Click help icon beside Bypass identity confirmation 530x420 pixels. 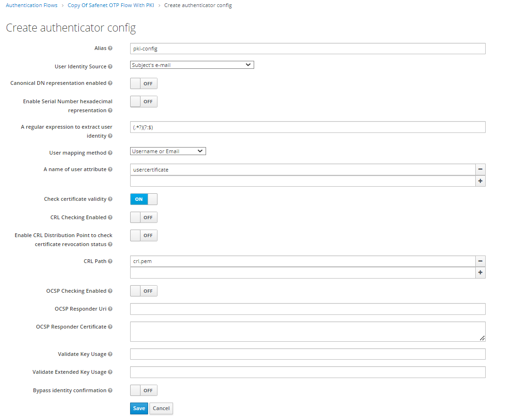point(110,391)
